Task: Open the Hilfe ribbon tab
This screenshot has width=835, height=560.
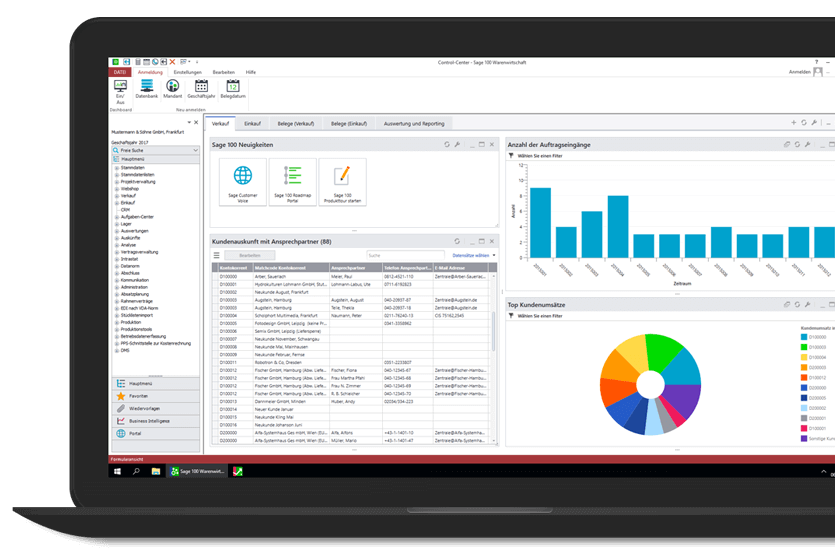Action: 251,72
